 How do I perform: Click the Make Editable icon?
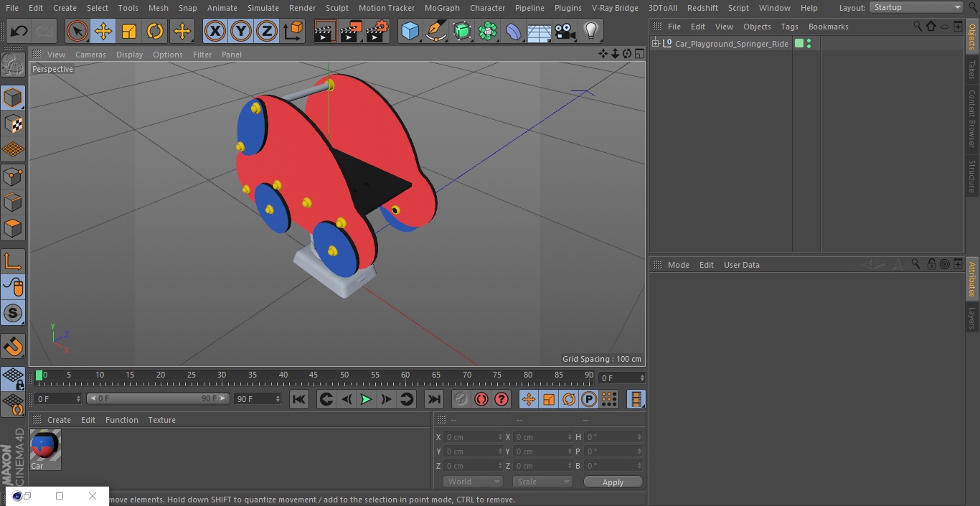pyautogui.click(x=13, y=65)
